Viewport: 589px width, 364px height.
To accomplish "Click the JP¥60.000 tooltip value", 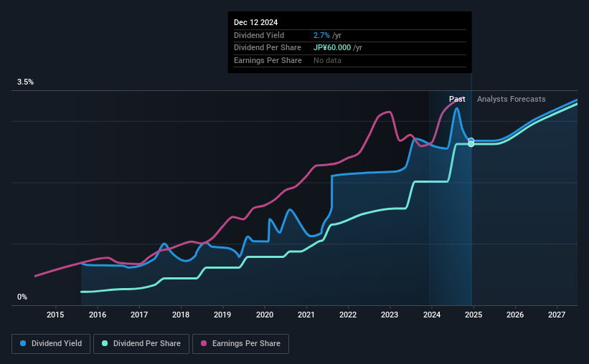I will [x=332, y=48].
